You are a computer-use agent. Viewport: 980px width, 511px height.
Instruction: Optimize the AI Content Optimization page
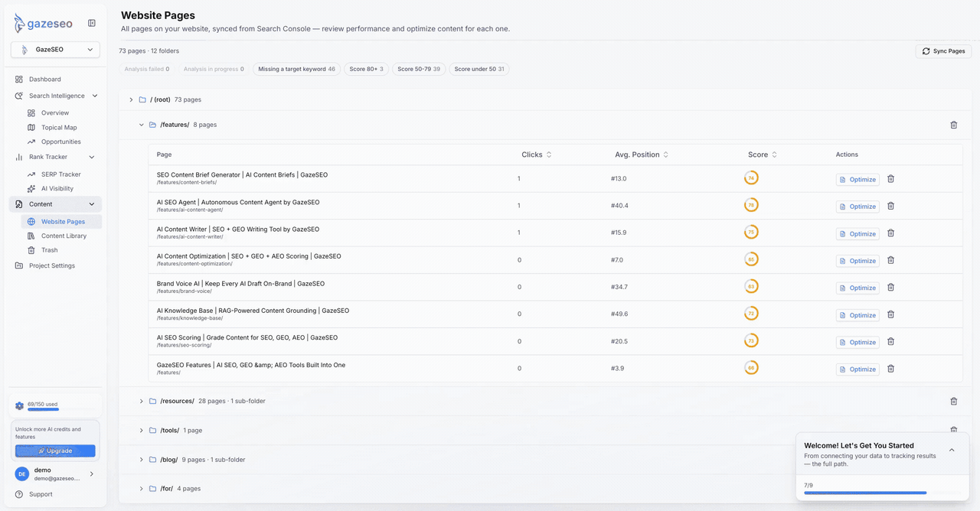pyautogui.click(x=857, y=261)
